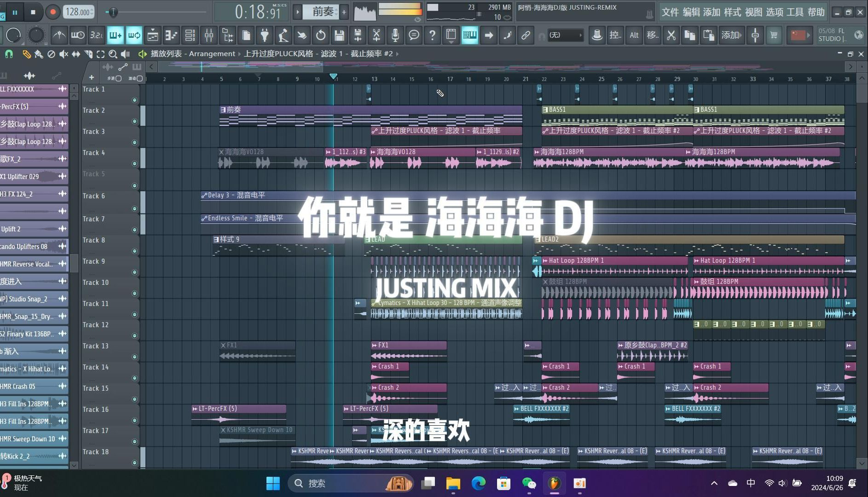This screenshot has height=497, width=868.
Task: Open the 前奏 pattern selector
Action: [x=322, y=12]
